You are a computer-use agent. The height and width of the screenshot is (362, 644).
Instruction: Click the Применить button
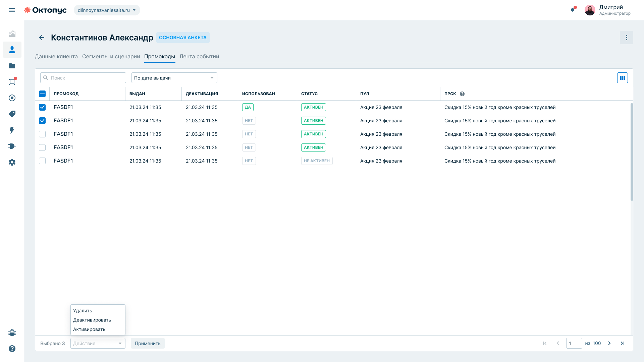point(148,343)
